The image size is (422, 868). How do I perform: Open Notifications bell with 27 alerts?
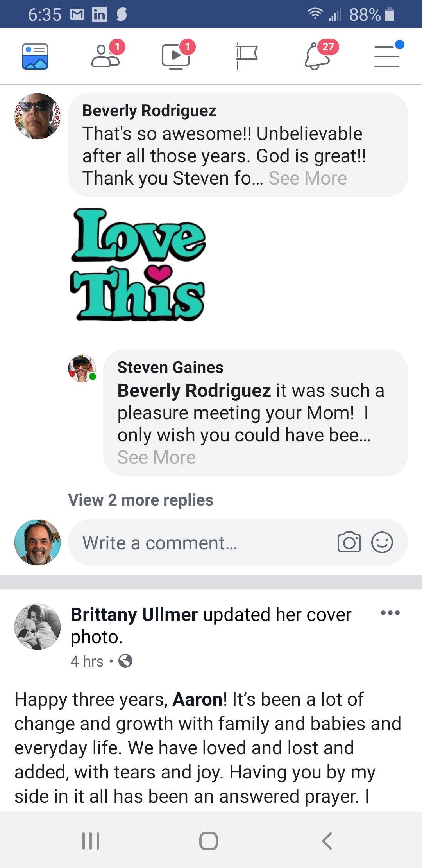click(x=317, y=56)
